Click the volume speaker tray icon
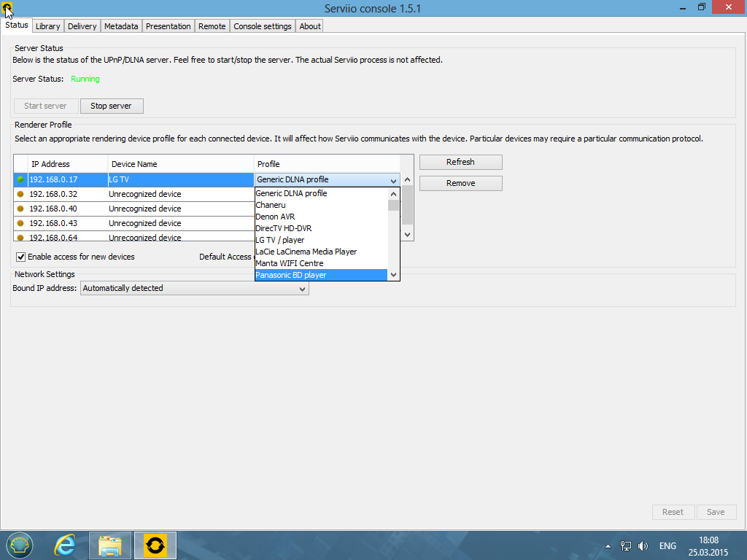Viewport: 747px width, 560px height. tap(643, 545)
